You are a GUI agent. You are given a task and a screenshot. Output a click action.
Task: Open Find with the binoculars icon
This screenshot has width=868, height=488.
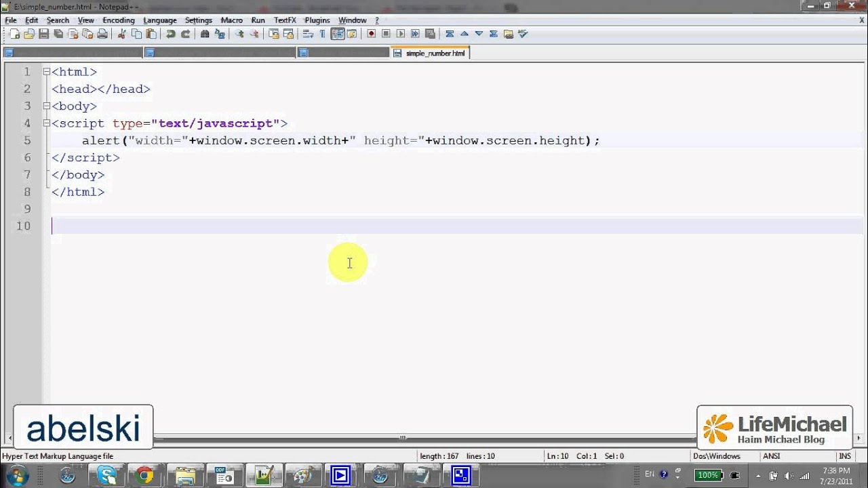(x=205, y=34)
